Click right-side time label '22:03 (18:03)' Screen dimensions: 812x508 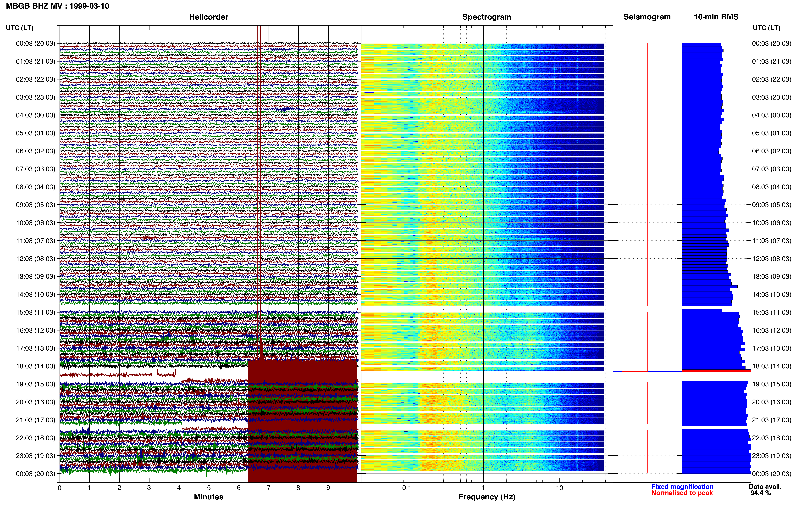[x=772, y=438]
